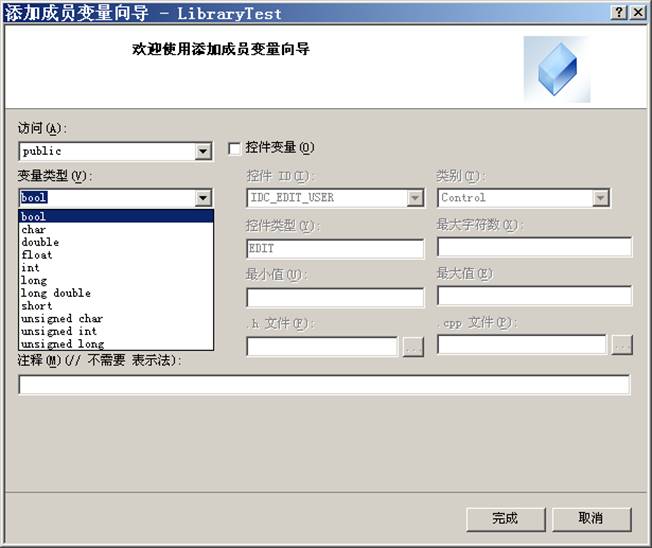The height and width of the screenshot is (548, 652).
Task: Click the 取消 cancel button
Action: pos(591,519)
